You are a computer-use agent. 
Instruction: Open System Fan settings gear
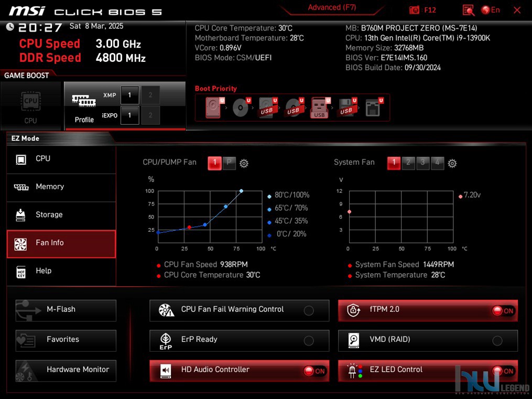452,164
